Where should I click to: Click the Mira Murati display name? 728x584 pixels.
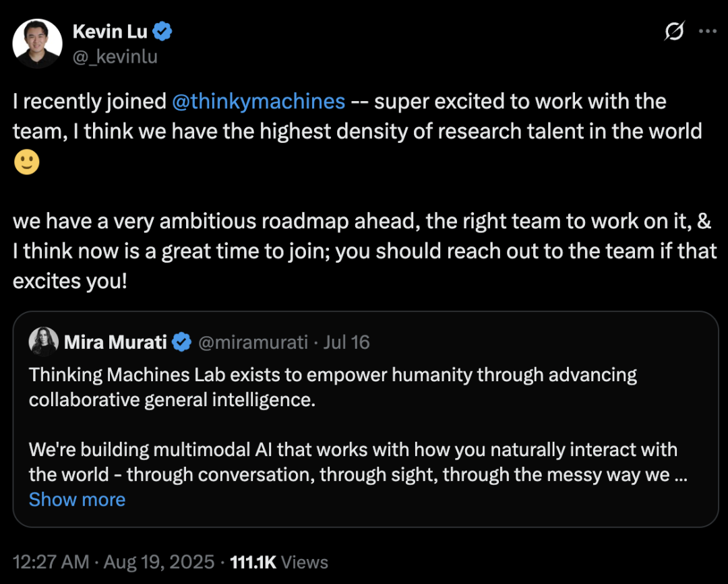[116, 342]
